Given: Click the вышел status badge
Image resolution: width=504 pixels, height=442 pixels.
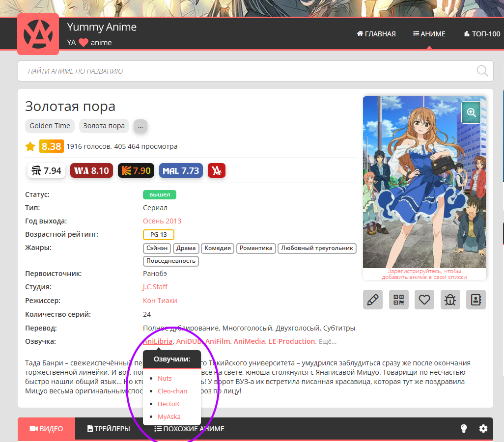Looking at the screenshot, I should [x=160, y=195].
